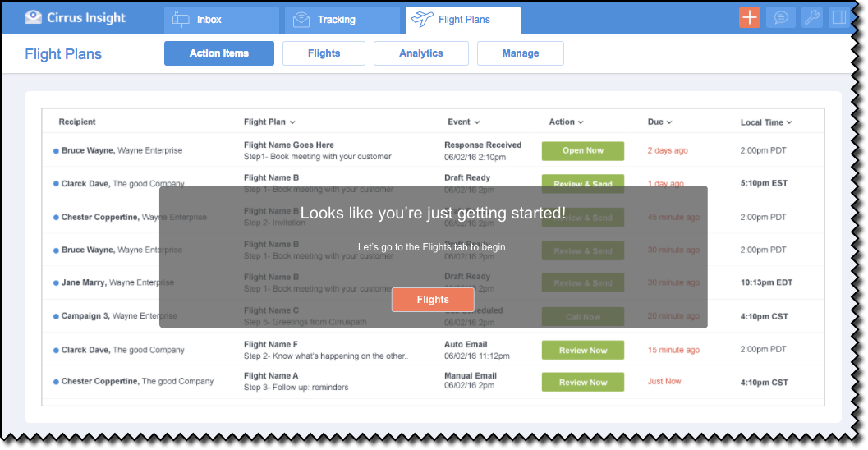The height and width of the screenshot is (450, 868).
Task: Open the Analytics sub-tab
Action: point(421,53)
